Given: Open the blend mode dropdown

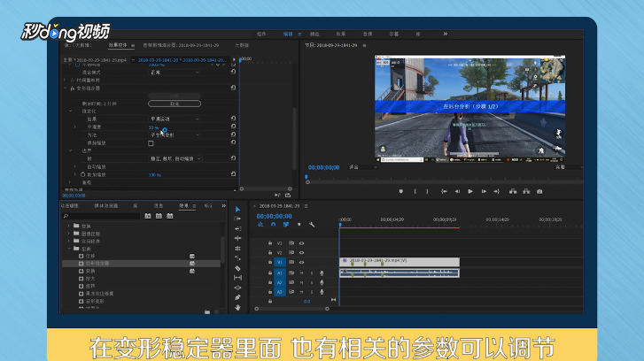Looking at the screenshot, I should [175, 73].
